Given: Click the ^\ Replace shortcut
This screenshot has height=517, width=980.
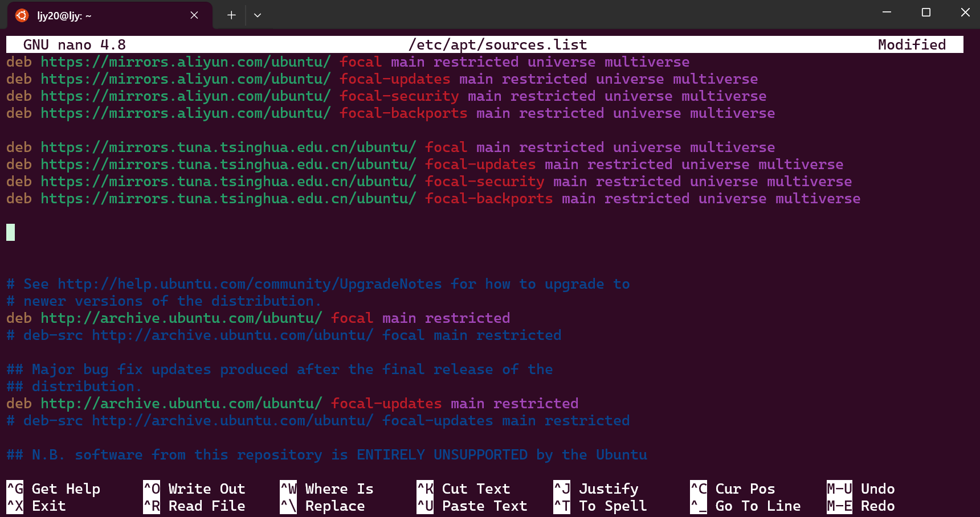Looking at the screenshot, I should click(322, 506).
